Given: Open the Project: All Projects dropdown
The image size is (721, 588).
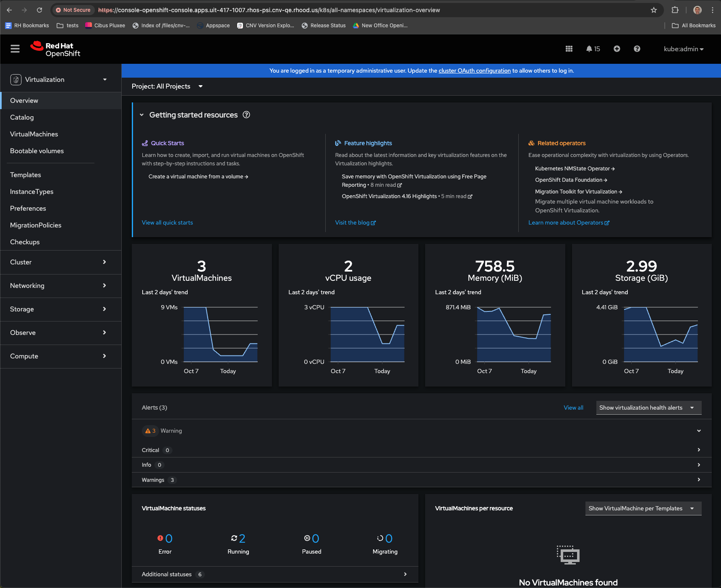Looking at the screenshot, I should coord(167,86).
